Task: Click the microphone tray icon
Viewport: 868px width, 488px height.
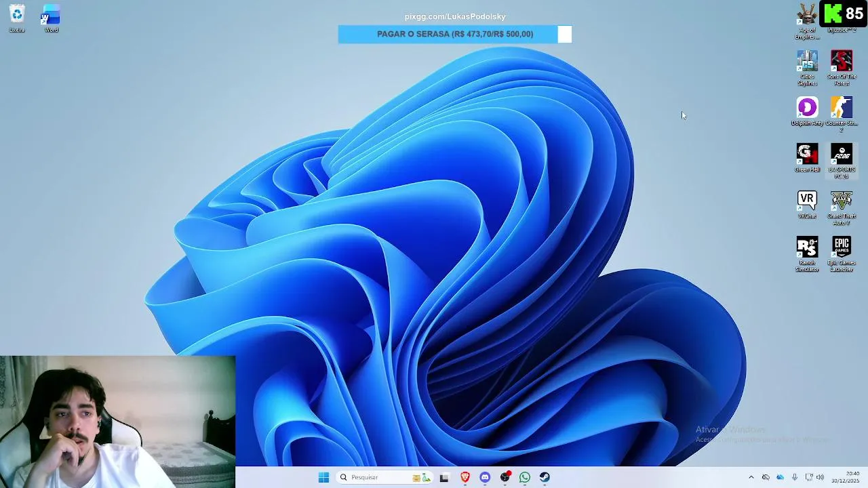Action: 794,477
